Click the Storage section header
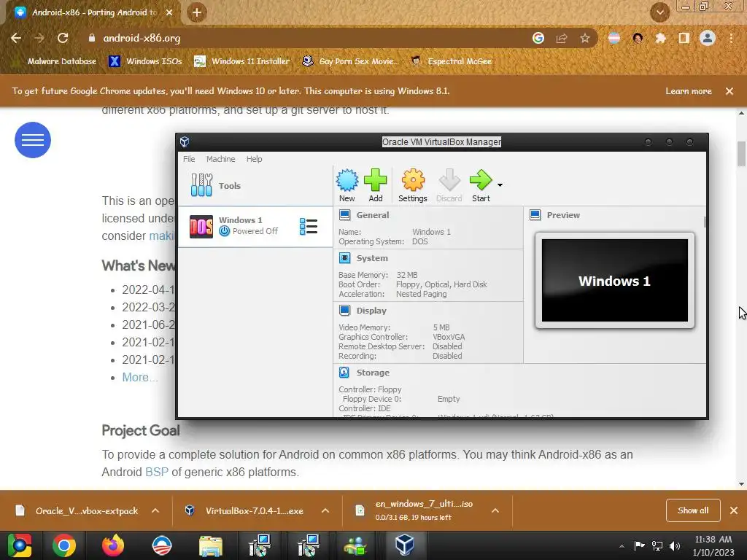 (x=373, y=373)
